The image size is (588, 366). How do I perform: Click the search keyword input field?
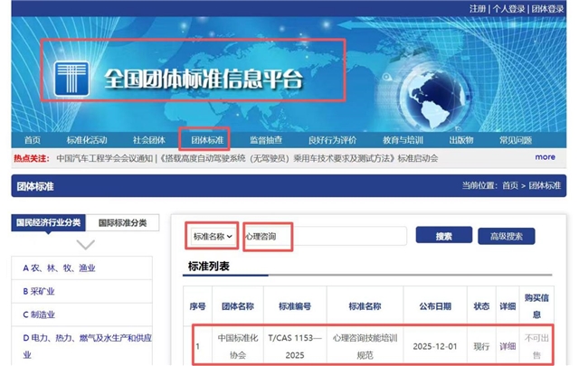point(325,236)
